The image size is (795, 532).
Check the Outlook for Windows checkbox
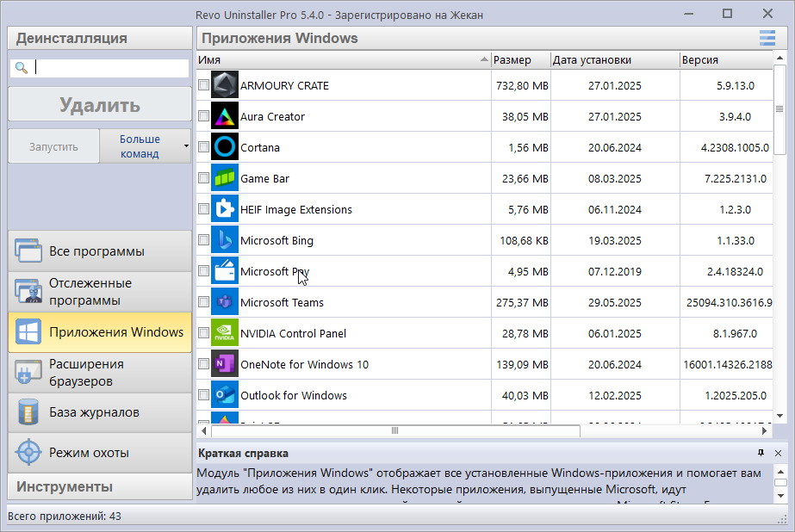[203, 394]
